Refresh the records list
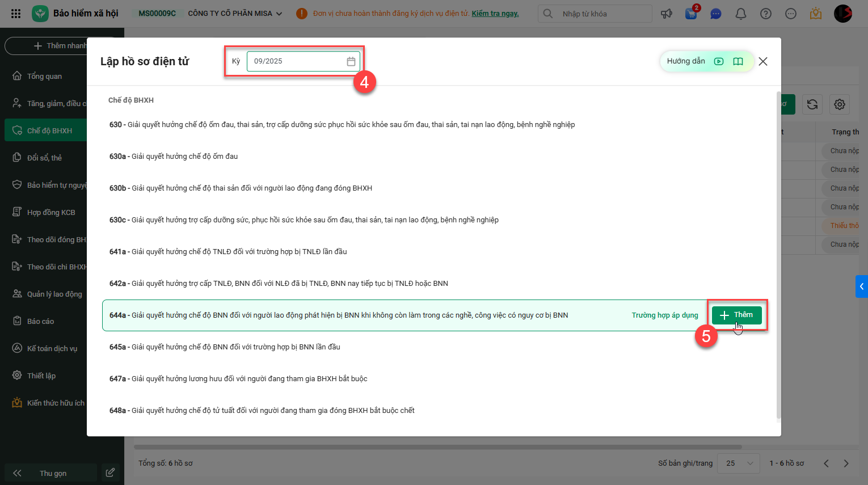The image size is (868, 485). (x=812, y=104)
